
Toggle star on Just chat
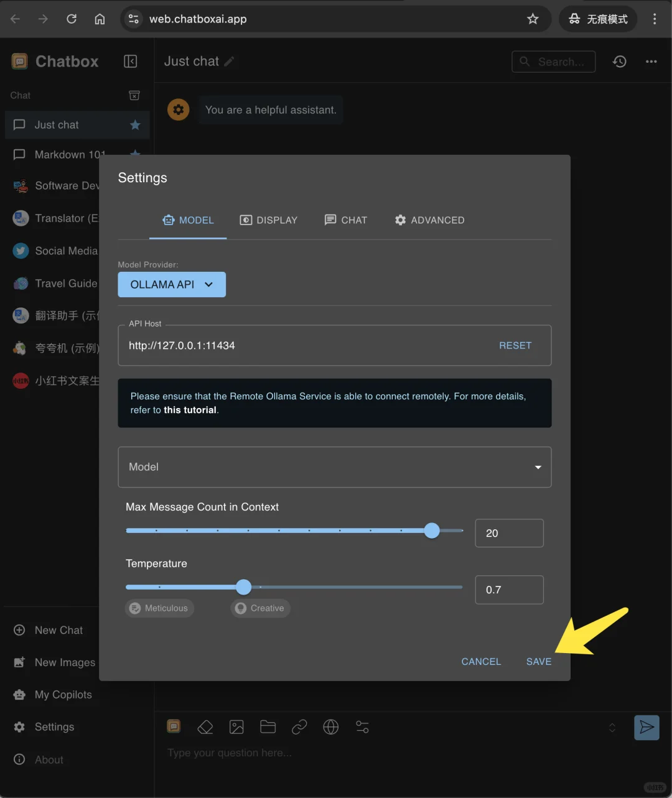pos(135,125)
